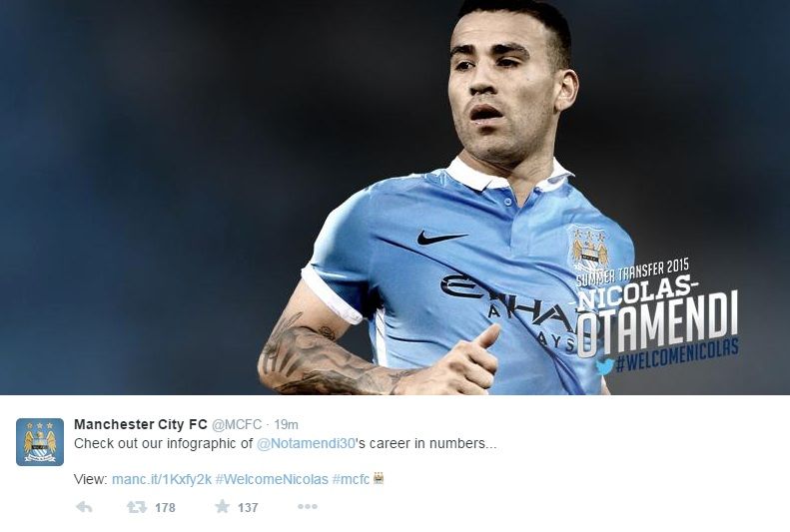Open the Manchester City FC profile name

pos(141,424)
